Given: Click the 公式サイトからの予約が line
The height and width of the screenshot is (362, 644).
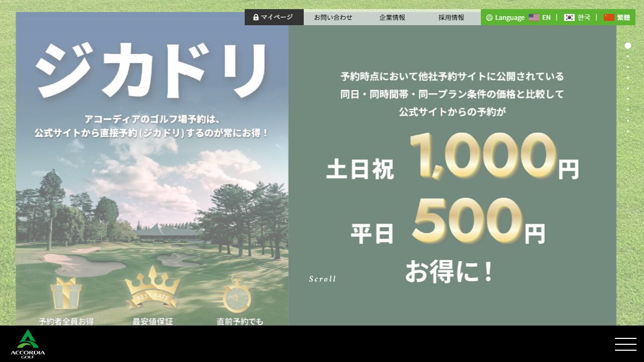Looking at the screenshot, I should (x=452, y=112).
